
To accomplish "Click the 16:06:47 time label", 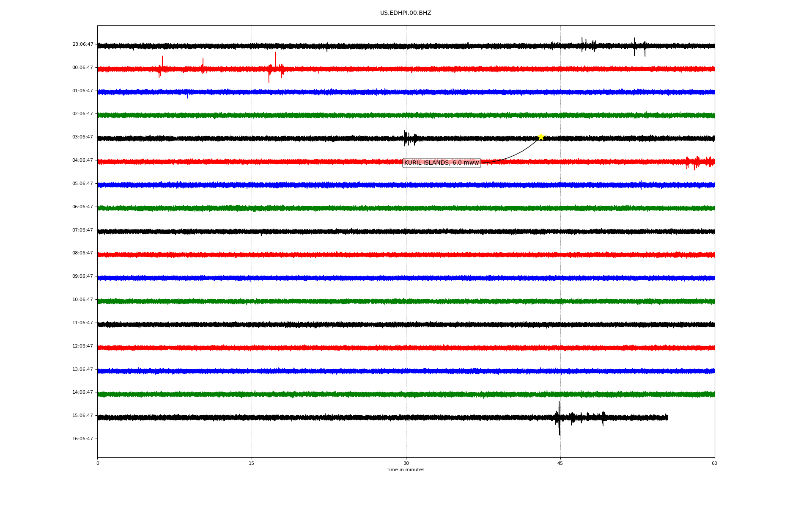I will [83, 439].
